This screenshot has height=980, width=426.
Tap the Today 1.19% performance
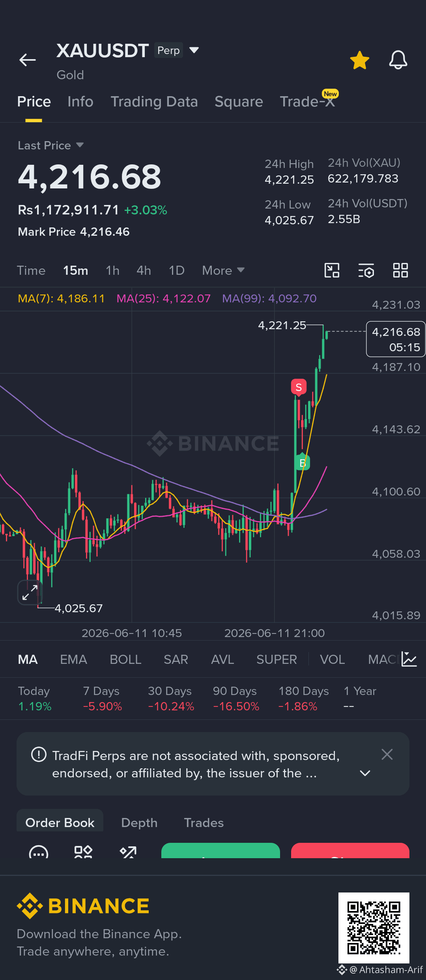(35, 699)
